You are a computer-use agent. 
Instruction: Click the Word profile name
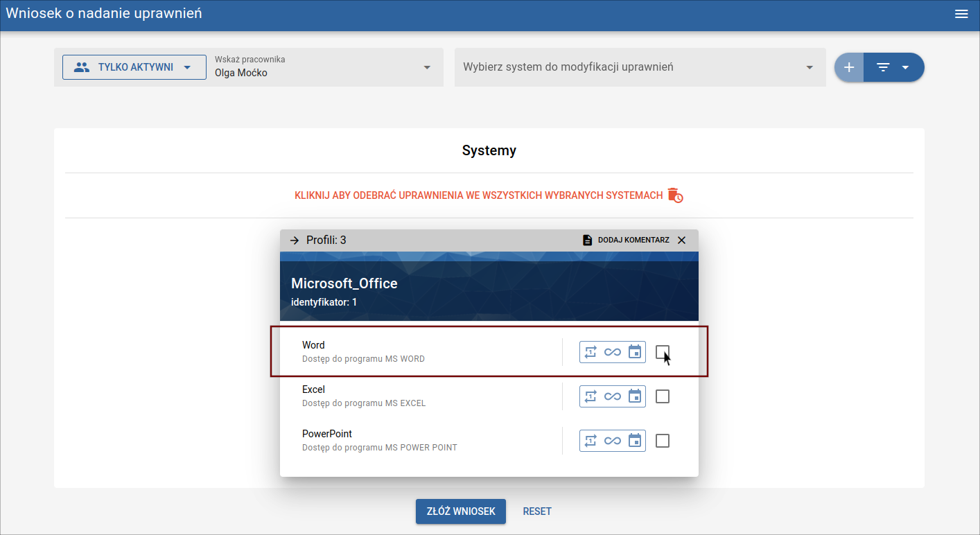[x=313, y=345]
